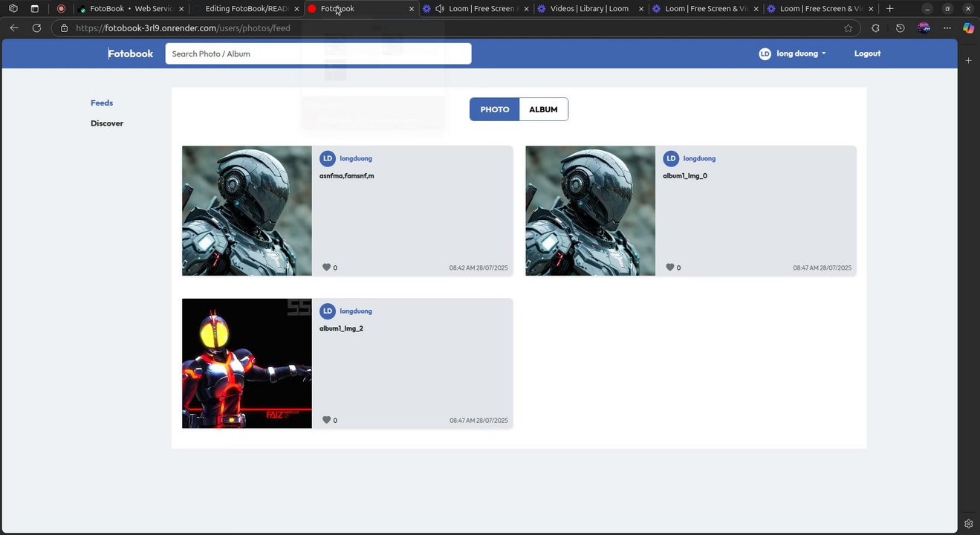980x535 pixels.
Task: Click the speaker audio icon on the Loom tab
Action: pyautogui.click(x=440, y=9)
